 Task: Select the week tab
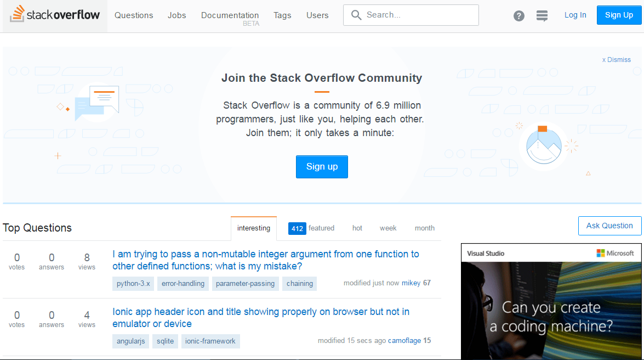pos(388,228)
